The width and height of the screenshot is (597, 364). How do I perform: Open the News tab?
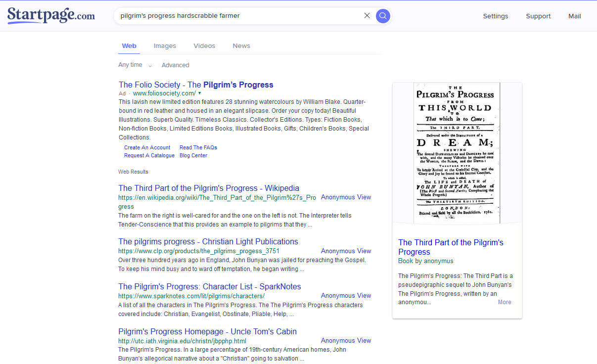point(241,45)
